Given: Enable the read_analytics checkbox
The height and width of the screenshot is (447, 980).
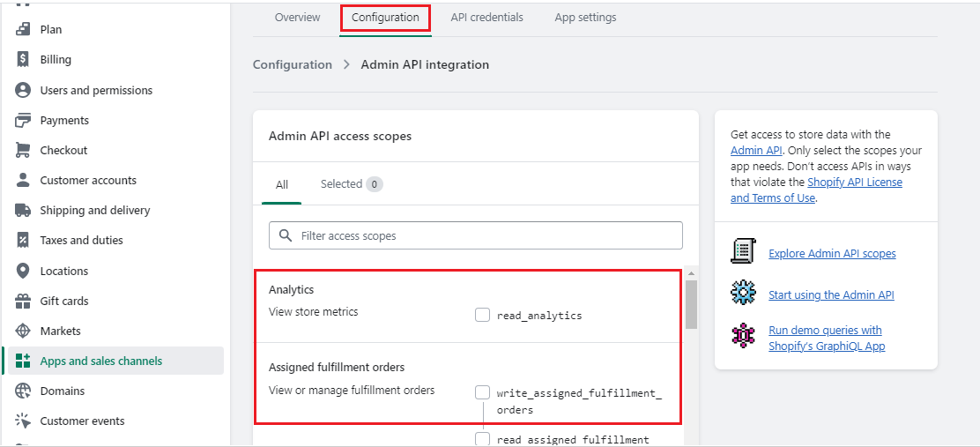Looking at the screenshot, I should pos(482,315).
